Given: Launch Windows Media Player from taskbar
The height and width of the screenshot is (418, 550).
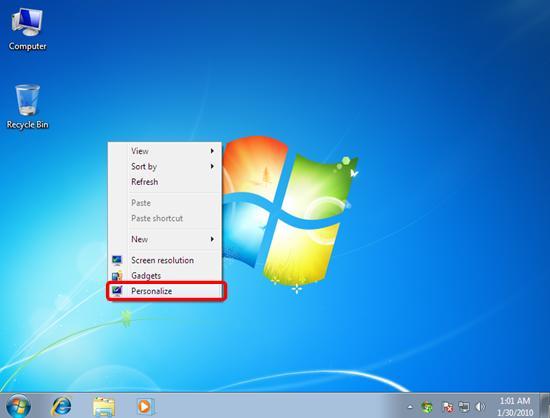Looking at the screenshot, I should [x=145, y=407].
